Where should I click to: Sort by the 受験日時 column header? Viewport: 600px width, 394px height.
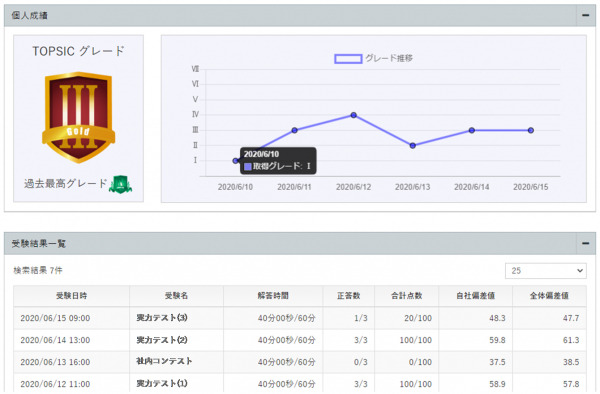click(x=72, y=296)
